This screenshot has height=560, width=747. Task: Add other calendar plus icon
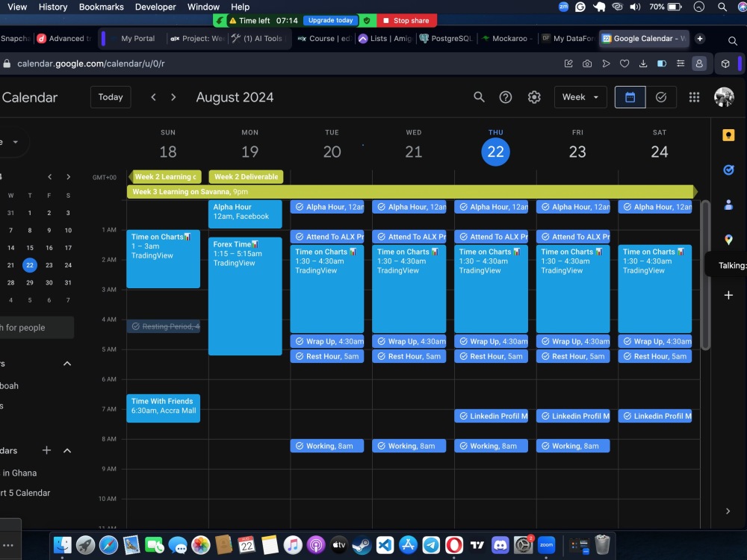(x=46, y=450)
